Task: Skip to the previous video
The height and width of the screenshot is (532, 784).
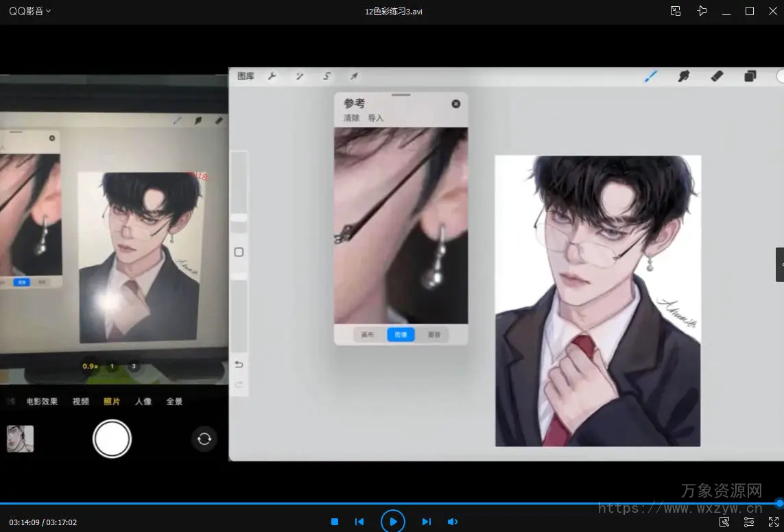Action: pos(359,522)
